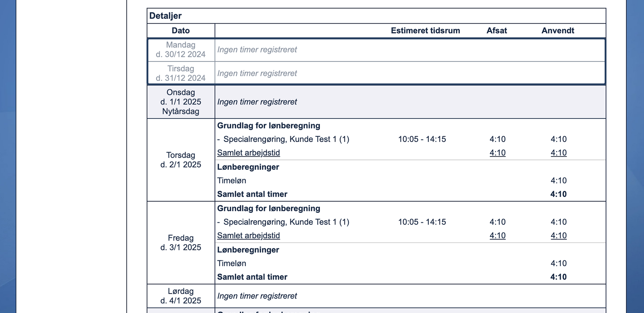644x313 pixels.
Task: Select the Lørdag d. 4/1 2025 date cell
Action: [x=181, y=296]
